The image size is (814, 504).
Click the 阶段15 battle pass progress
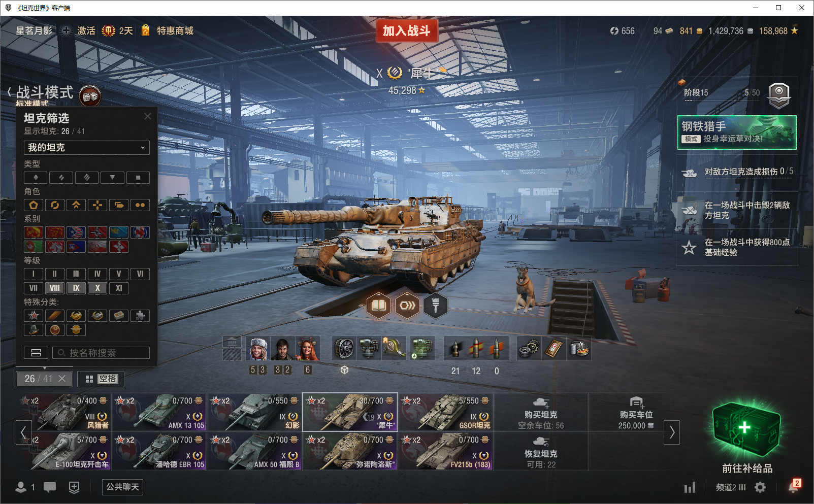click(737, 95)
